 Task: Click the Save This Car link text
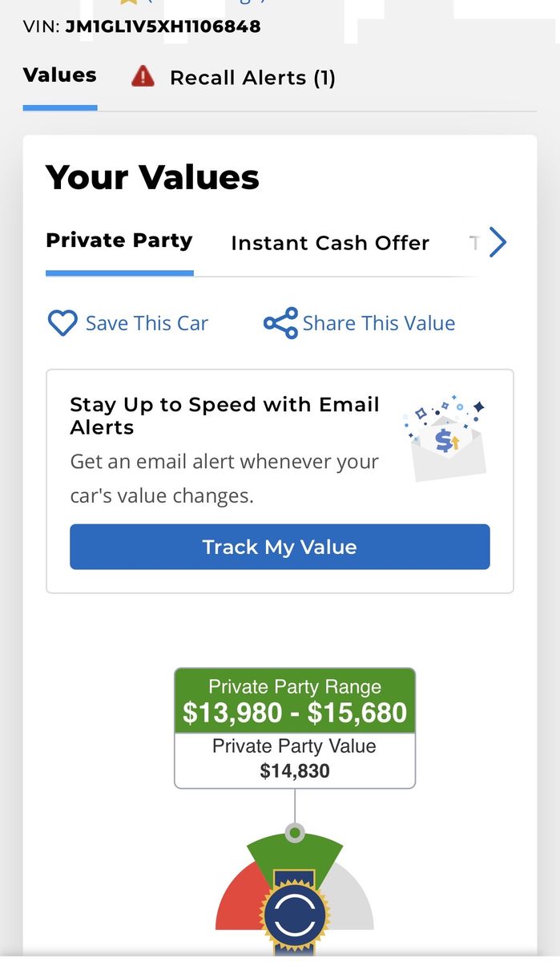coord(147,323)
